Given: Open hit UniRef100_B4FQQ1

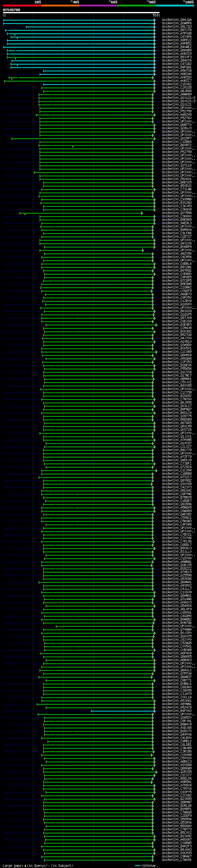Looking at the screenshot, I should click(x=177, y=67).
